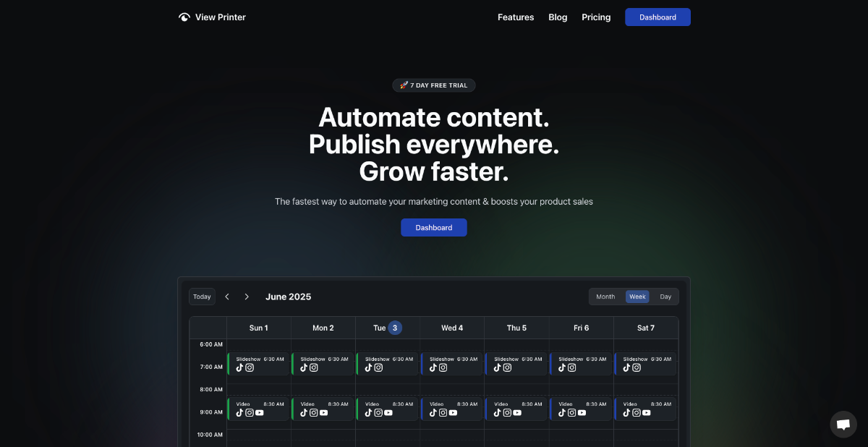
Task: Click Instagram icon in Wednesday Slideshow event
Action: click(x=443, y=367)
